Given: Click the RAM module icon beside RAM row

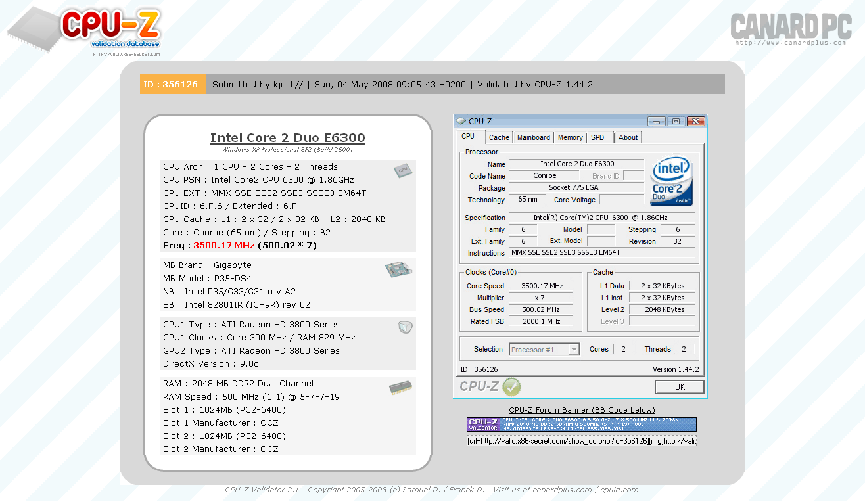Looking at the screenshot, I should [401, 388].
